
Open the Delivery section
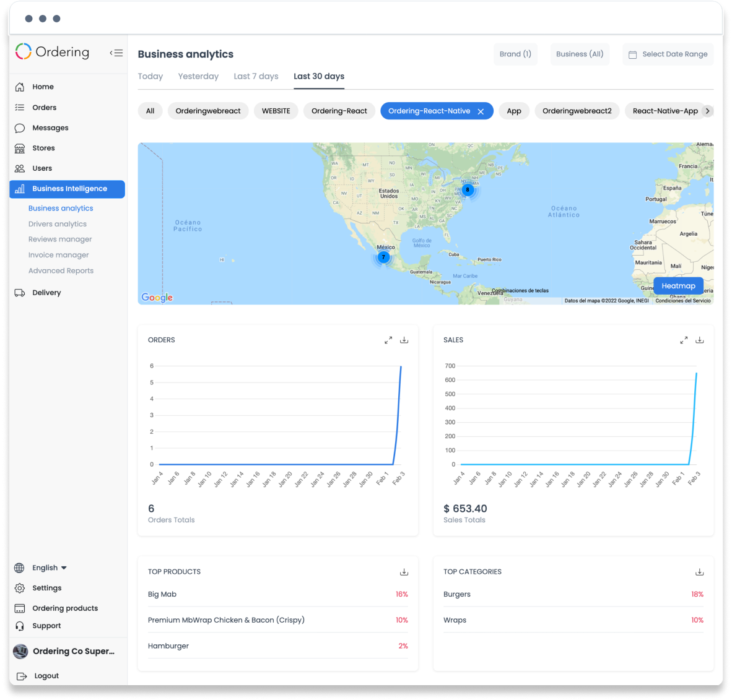(x=46, y=293)
